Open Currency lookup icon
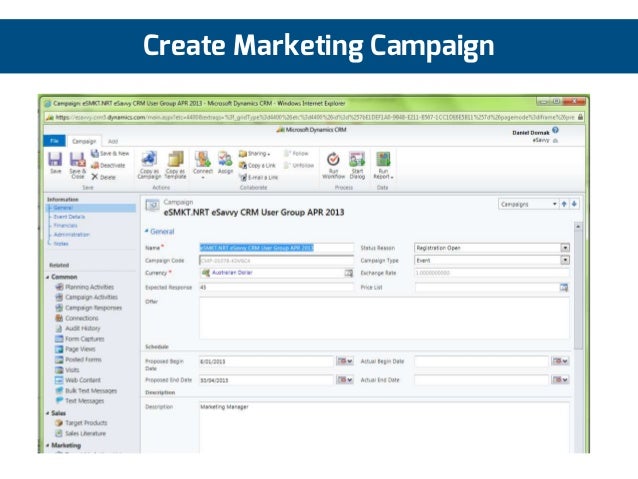Screen dimensions: 638x479 tap(349, 273)
